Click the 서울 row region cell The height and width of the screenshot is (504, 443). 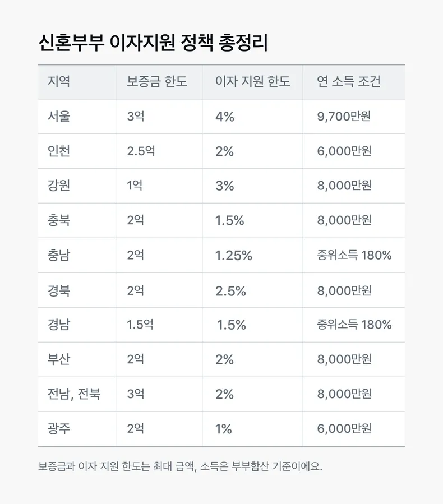point(77,117)
